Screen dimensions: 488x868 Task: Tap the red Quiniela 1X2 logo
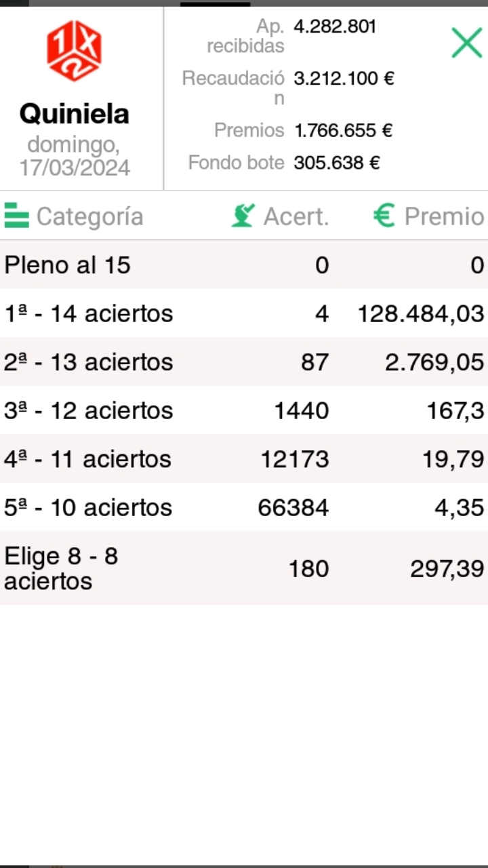click(x=74, y=51)
